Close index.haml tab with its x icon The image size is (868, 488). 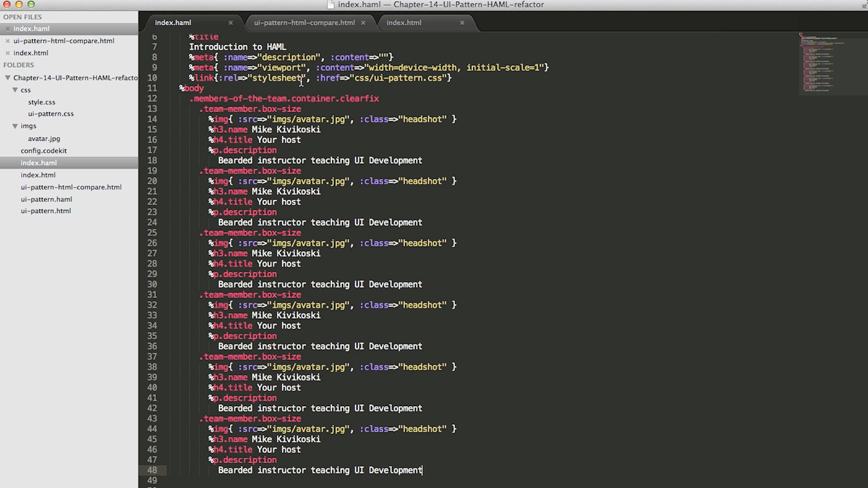click(231, 23)
